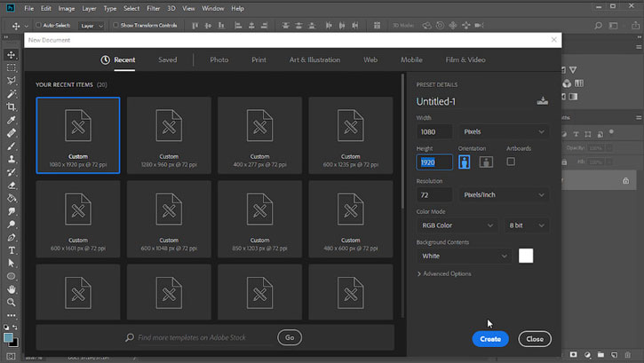Viewport: 644px width, 363px height.
Task: Select the Eyedropper tool
Action: (11, 120)
